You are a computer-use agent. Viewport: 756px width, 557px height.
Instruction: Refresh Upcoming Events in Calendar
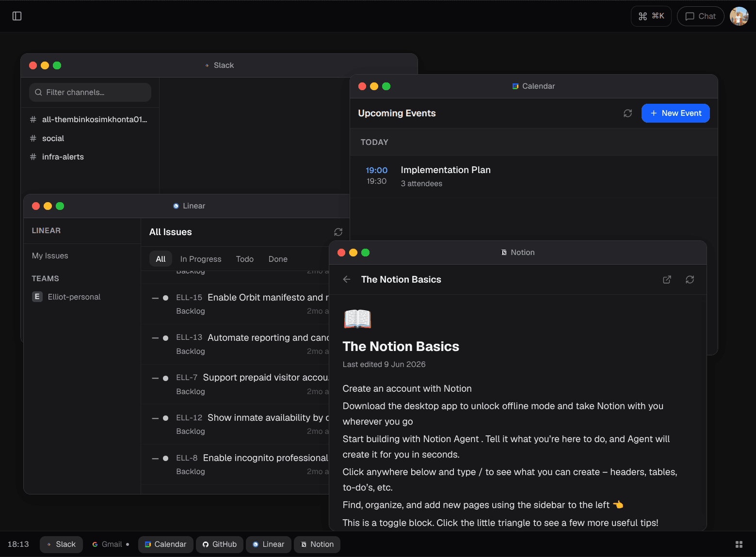[627, 113]
